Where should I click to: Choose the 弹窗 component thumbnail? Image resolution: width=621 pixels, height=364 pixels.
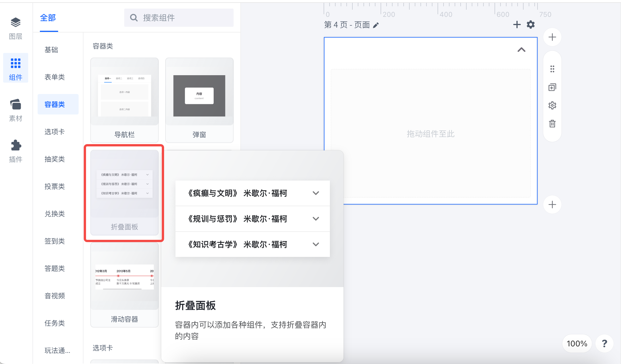pyautogui.click(x=199, y=100)
